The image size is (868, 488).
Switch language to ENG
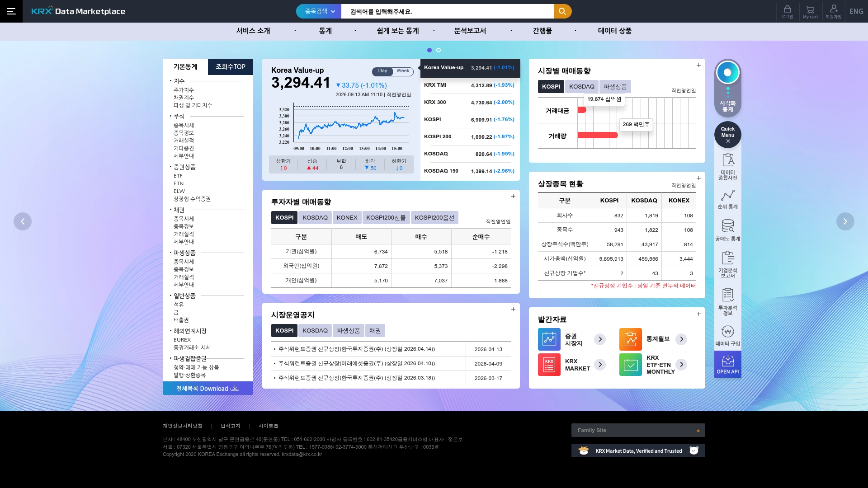point(856,11)
